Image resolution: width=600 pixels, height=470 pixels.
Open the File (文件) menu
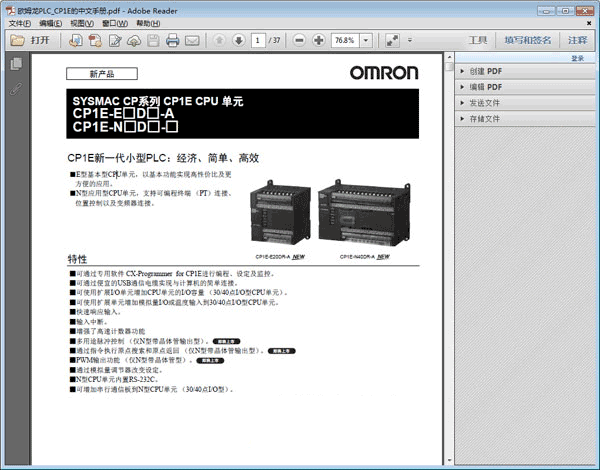[20, 23]
